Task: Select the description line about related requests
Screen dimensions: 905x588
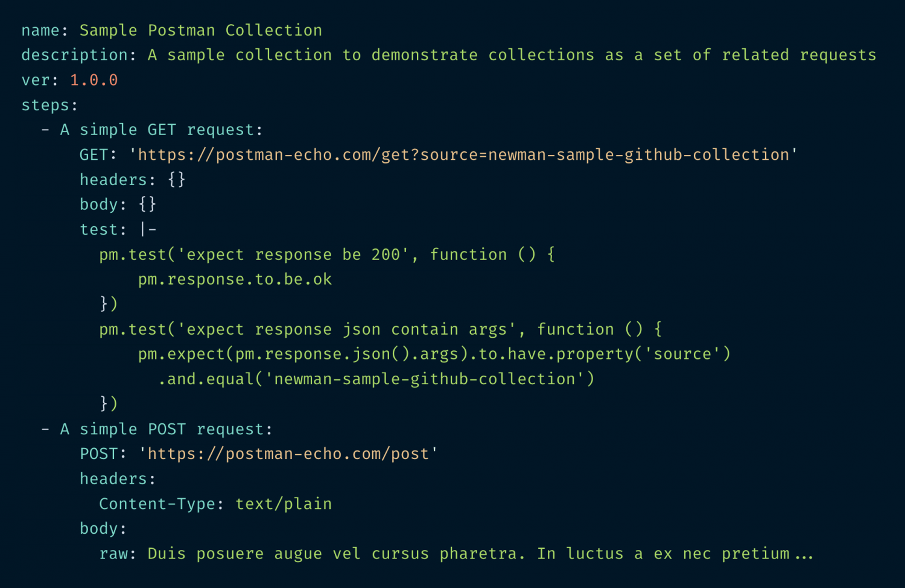Action: pyautogui.click(x=448, y=55)
